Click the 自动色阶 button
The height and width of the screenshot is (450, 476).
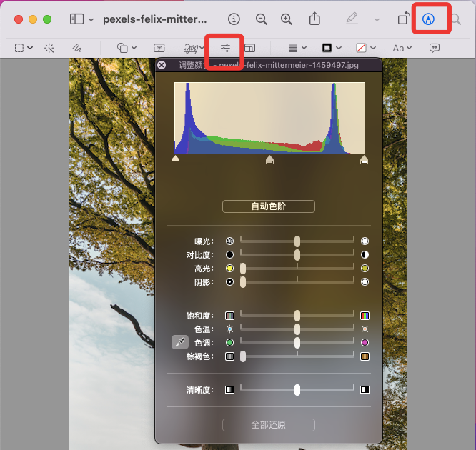[x=269, y=206]
